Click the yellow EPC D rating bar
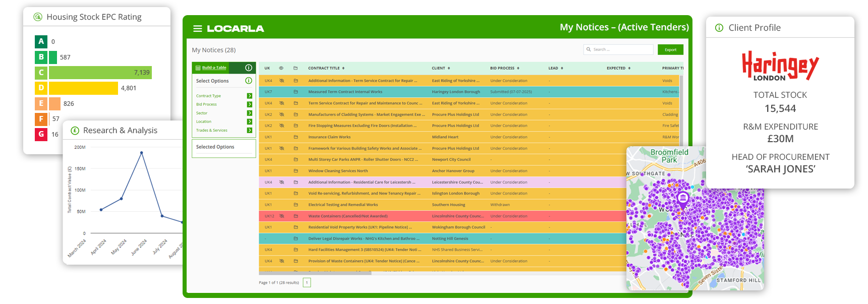 pyautogui.click(x=83, y=88)
